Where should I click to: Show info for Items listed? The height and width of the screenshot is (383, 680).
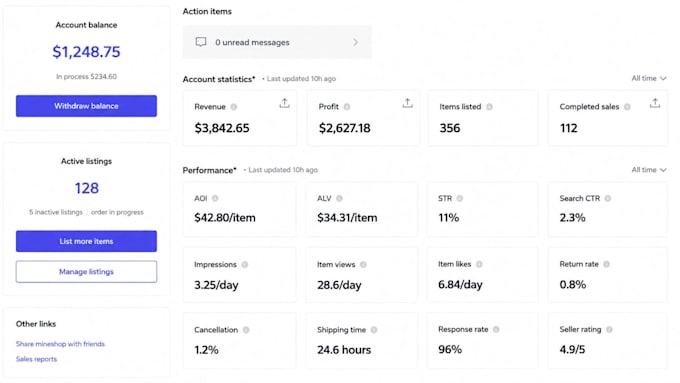click(489, 107)
